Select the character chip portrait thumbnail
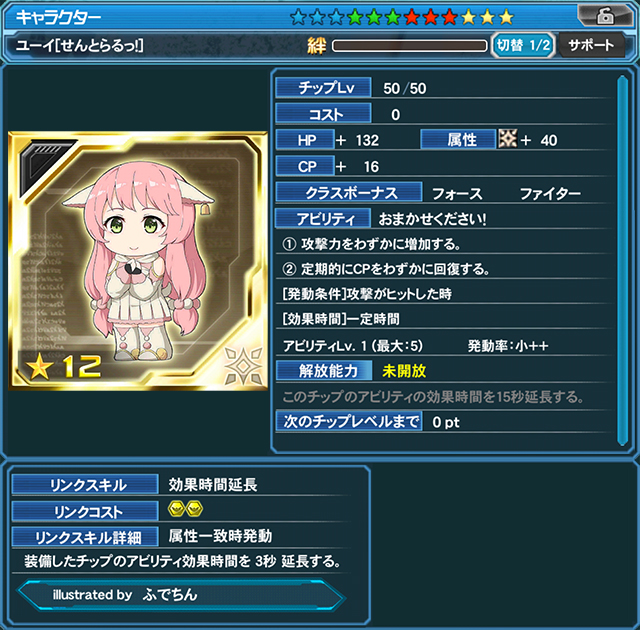Viewport: 640px width, 630px height. (x=138, y=261)
